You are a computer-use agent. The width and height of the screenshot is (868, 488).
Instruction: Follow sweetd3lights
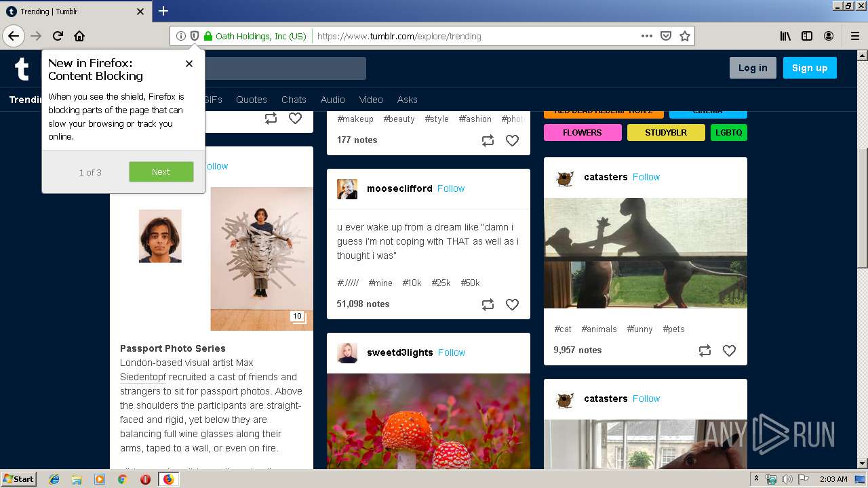point(452,352)
